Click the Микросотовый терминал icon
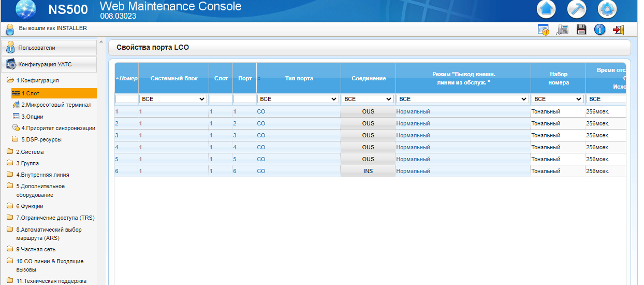Viewport: 644px width, 285px height. (x=16, y=105)
